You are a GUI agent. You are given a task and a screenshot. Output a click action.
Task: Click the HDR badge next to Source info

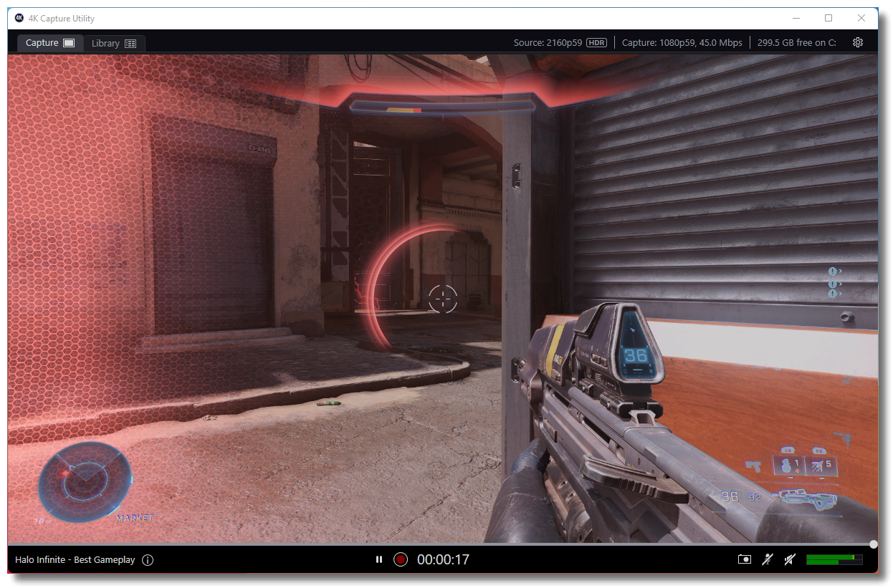point(598,42)
